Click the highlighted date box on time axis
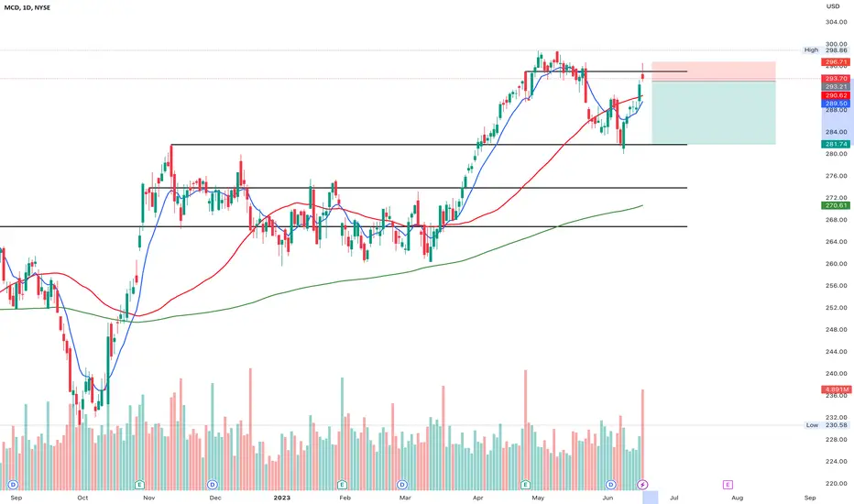The width and height of the screenshot is (854, 504). [x=651, y=498]
